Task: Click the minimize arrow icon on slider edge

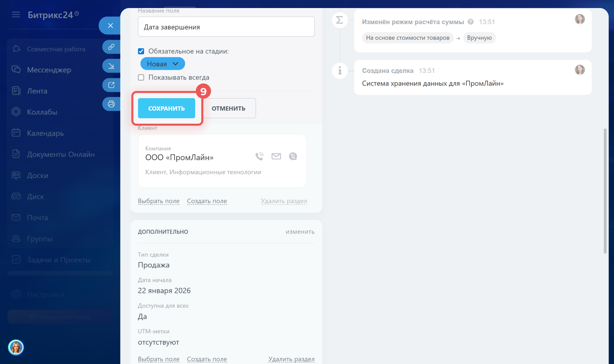Action: [x=111, y=66]
